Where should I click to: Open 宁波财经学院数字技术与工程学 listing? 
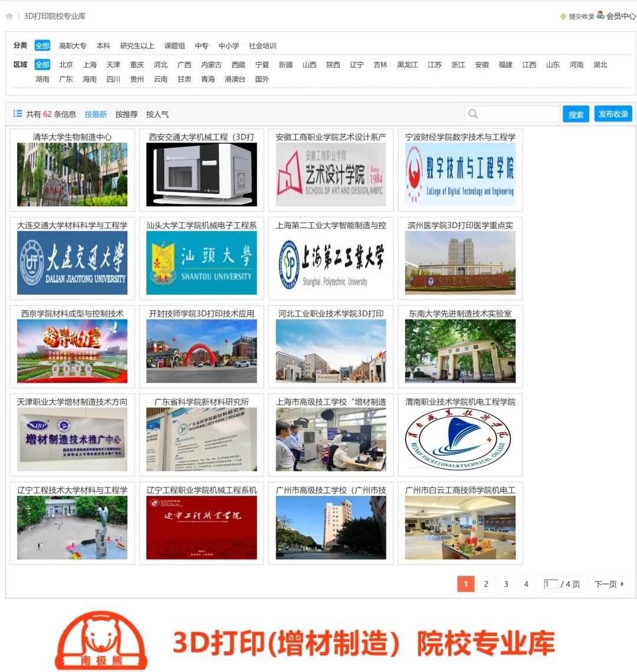click(460, 137)
